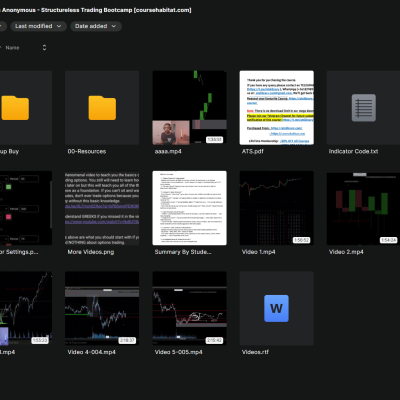The height and width of the screenshot is (400, 400).
Task: Expand the Date added filter dropdown
Action: point(96,26)
